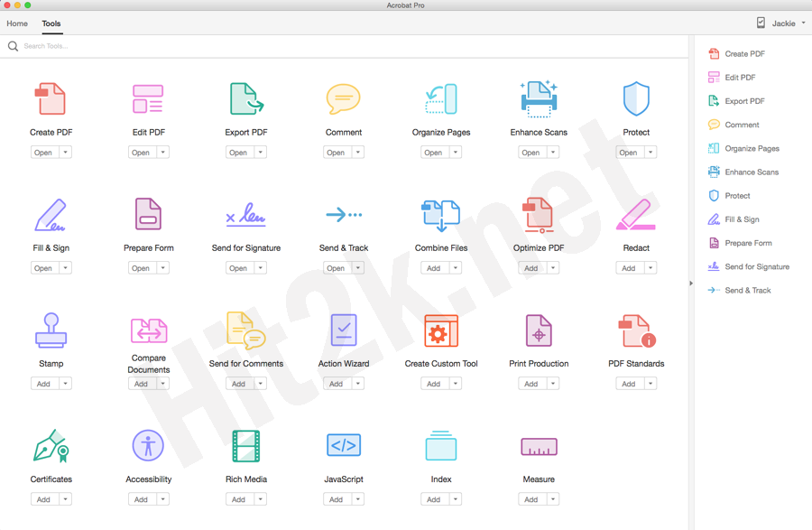Open Send for Signature in the right sidebar
Image resolution: width=812 pixels, height=530 pixels.
point(749,266)
